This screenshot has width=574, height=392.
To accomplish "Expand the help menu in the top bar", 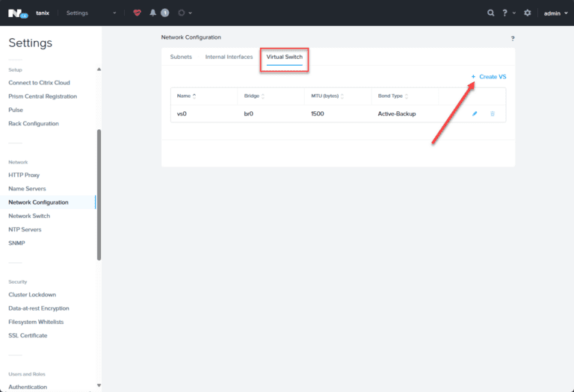I will coord(508,13).
